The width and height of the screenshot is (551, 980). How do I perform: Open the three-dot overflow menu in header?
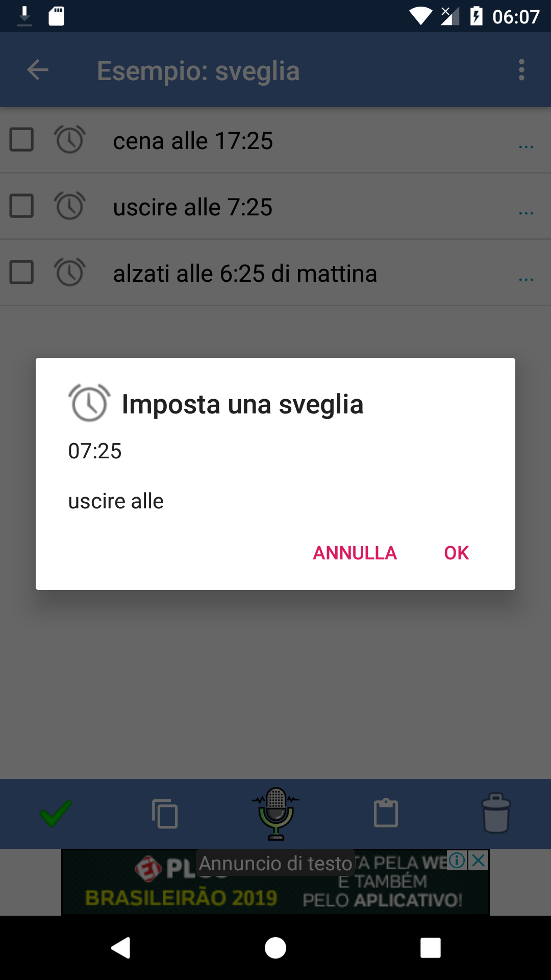(521, 70)
